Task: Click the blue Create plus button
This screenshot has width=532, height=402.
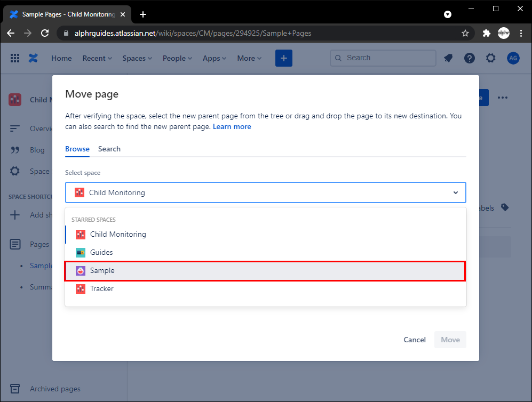Action: coord(284,58)
